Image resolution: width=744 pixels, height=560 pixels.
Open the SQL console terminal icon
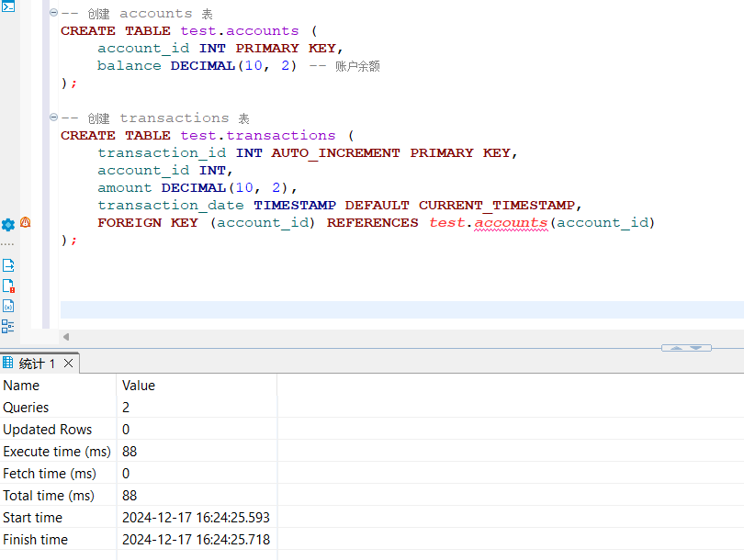coord(8,7)
